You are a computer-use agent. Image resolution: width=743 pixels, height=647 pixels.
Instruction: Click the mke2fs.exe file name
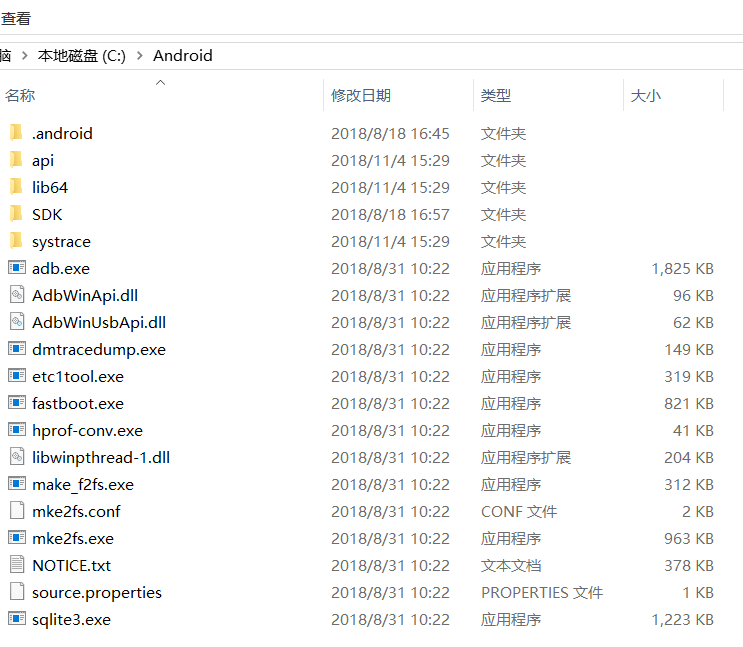click(72, 539)
